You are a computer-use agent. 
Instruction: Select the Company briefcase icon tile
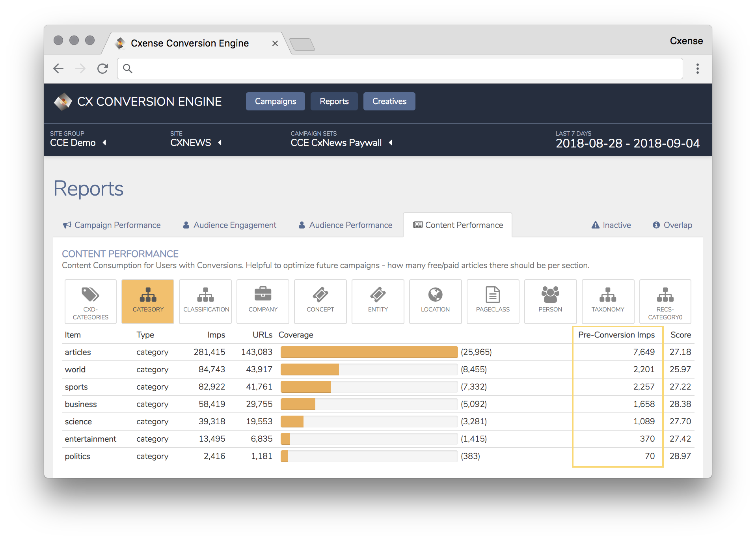point(263,302)
